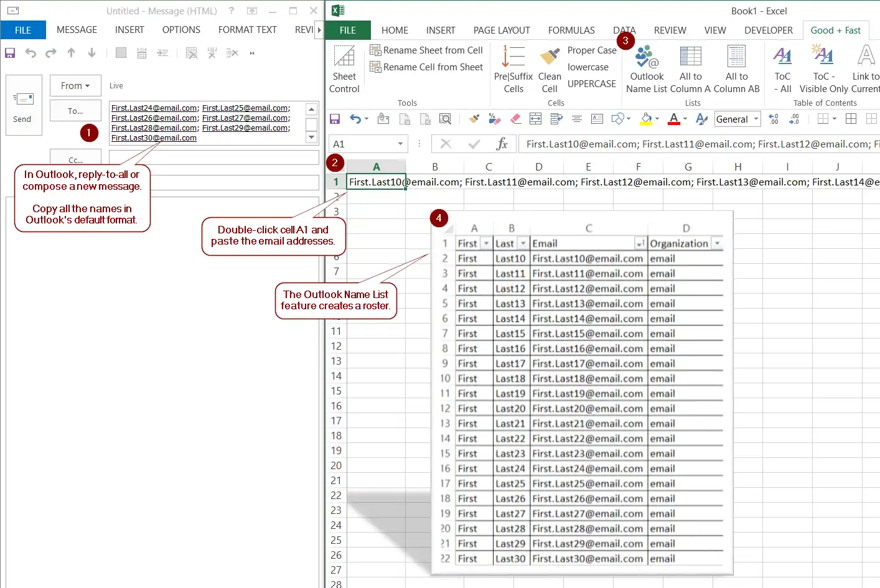Image resolution: width=880 pixels, height=588 pixels.
Task: Select column B header
Action: pos(435,167)
